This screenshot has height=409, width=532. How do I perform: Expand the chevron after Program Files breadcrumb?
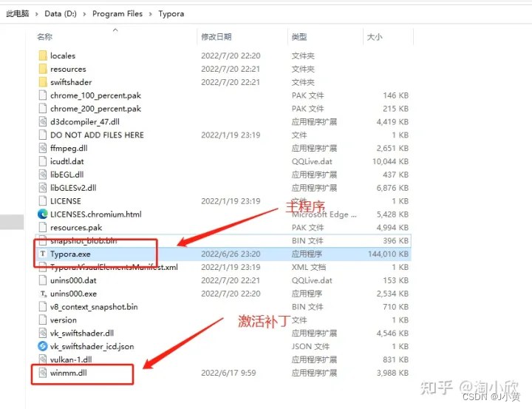pyautogui.click(x=150, y=14)
